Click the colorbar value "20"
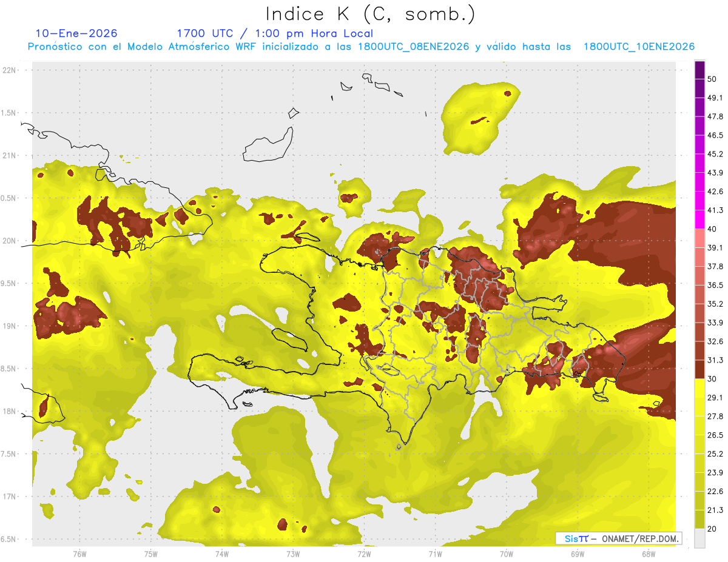Screen dimensions: 728x562 point(712,529)
